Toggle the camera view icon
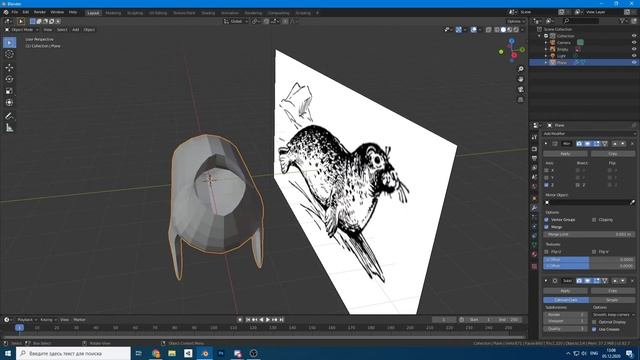Image resolution: width=640 pixels, height=360 pixels. 520,89
